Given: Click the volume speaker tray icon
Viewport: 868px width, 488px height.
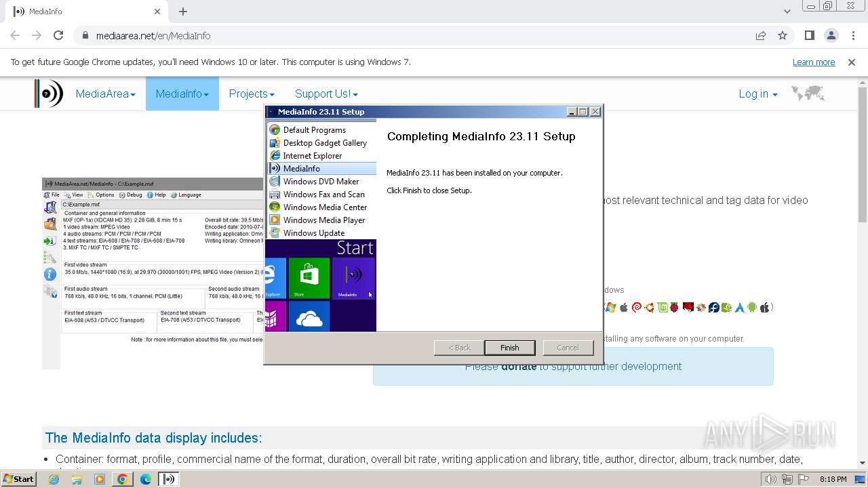Looking at the screenshot, I should 770,479.
